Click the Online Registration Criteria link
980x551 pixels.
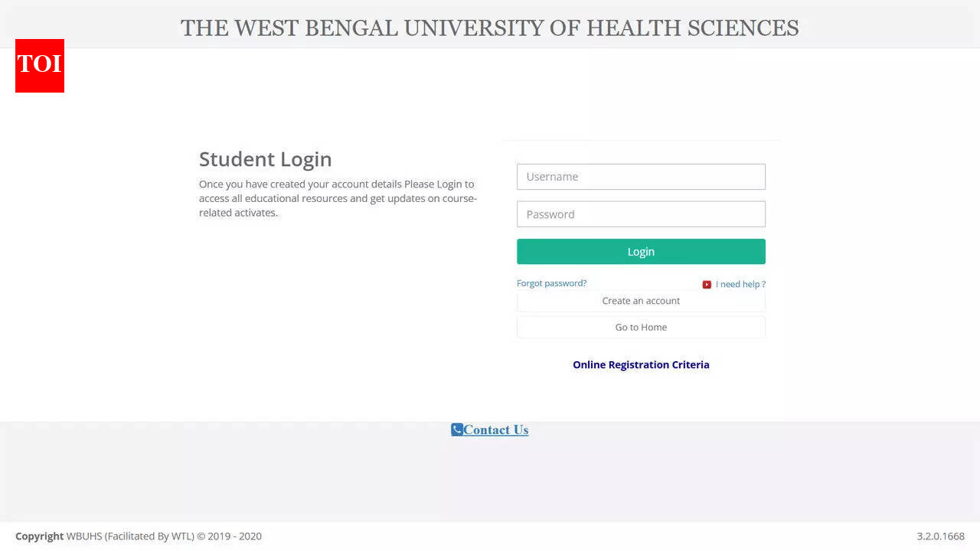click(641, 364)
